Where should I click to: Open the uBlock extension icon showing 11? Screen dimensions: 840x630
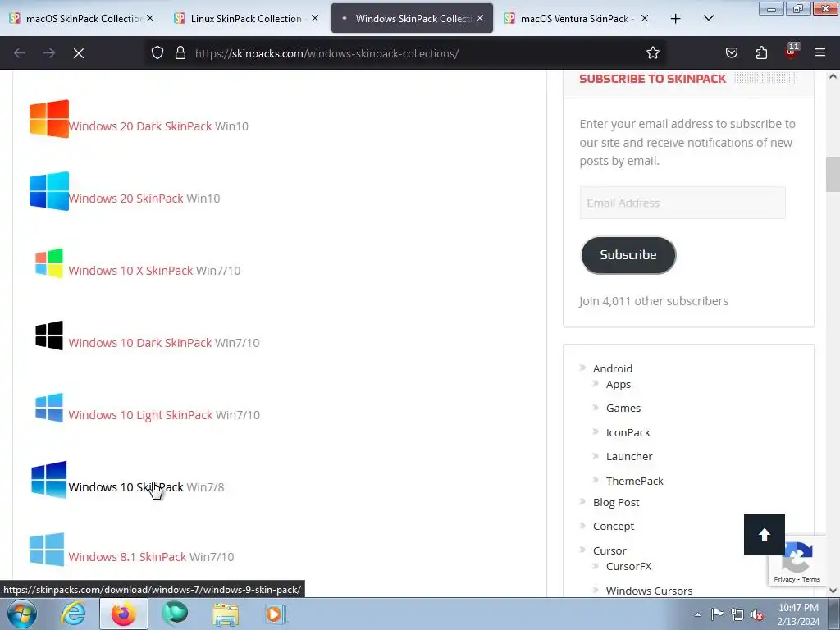point(792,52)
